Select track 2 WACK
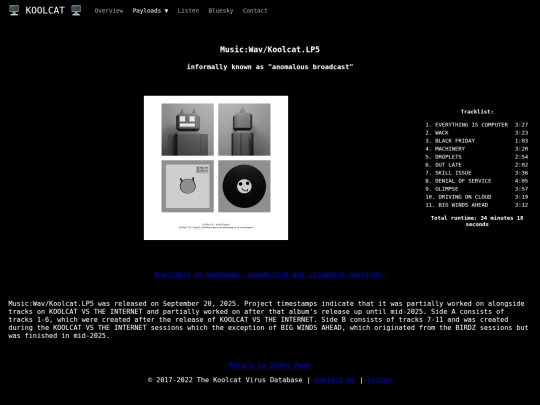Viewport: 540px width, 405px height. coord(477,133)
